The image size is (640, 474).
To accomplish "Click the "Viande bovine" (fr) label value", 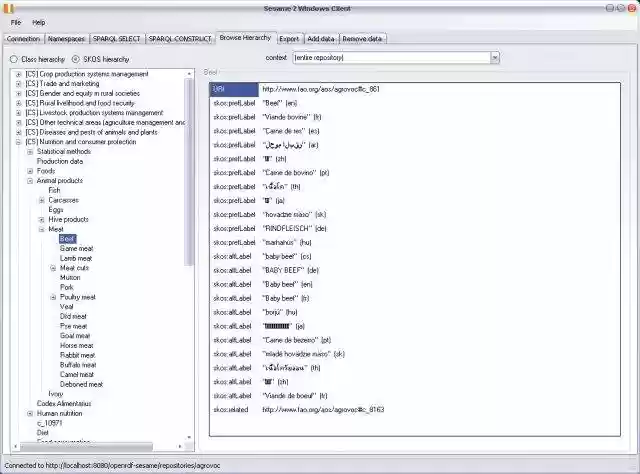I will click(x=292, y=117).
